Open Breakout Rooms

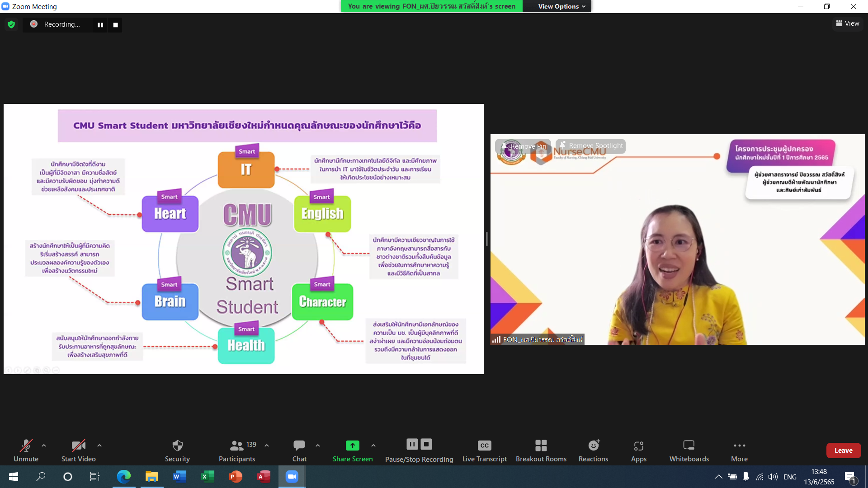541,450
